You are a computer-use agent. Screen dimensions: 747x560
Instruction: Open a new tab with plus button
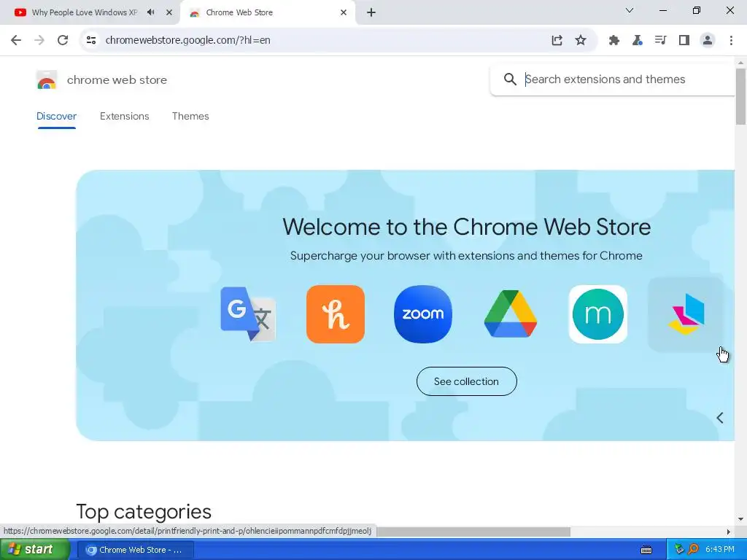coord(371,12)
